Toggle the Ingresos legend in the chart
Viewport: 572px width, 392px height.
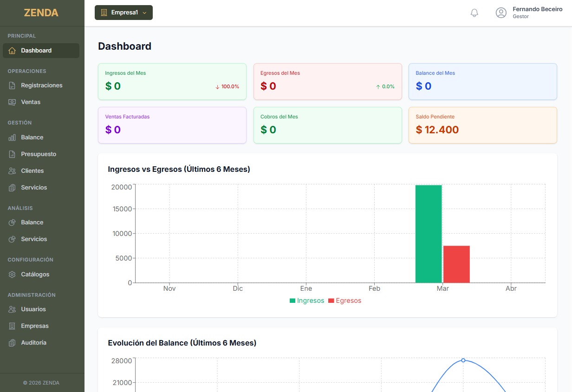[x=307, y=301]
